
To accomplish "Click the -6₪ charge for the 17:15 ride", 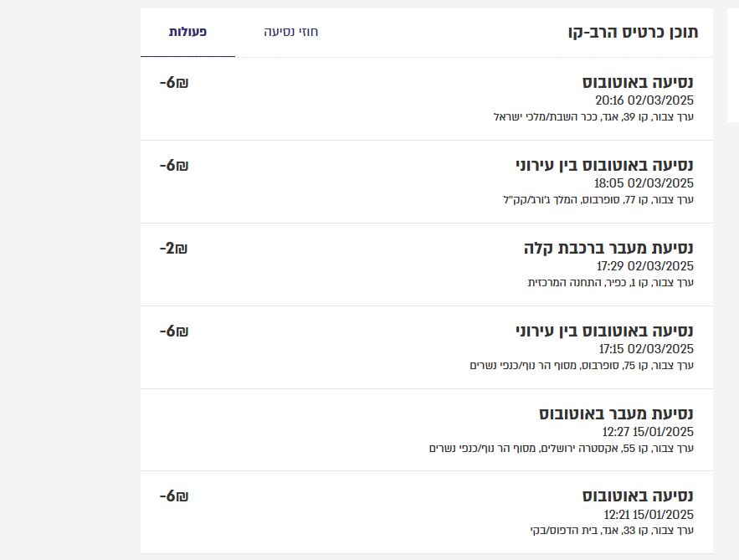I will pos(174,331).
